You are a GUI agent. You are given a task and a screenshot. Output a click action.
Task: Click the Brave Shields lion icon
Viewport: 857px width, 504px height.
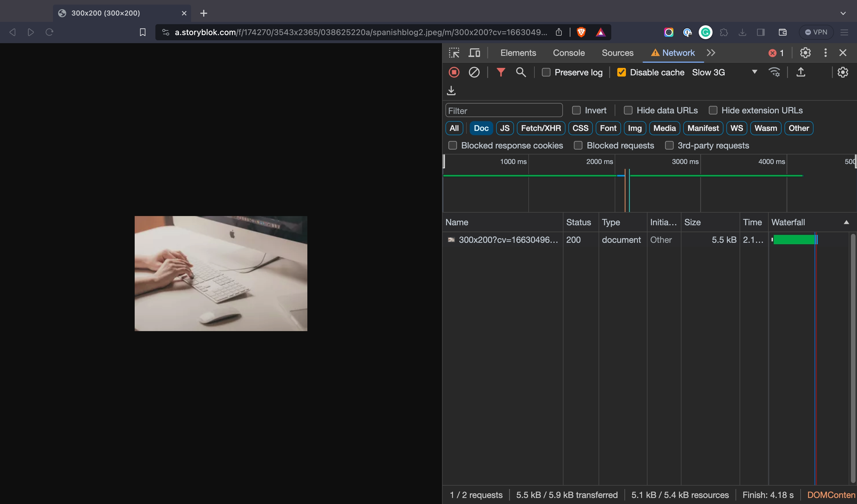(581, 32)
